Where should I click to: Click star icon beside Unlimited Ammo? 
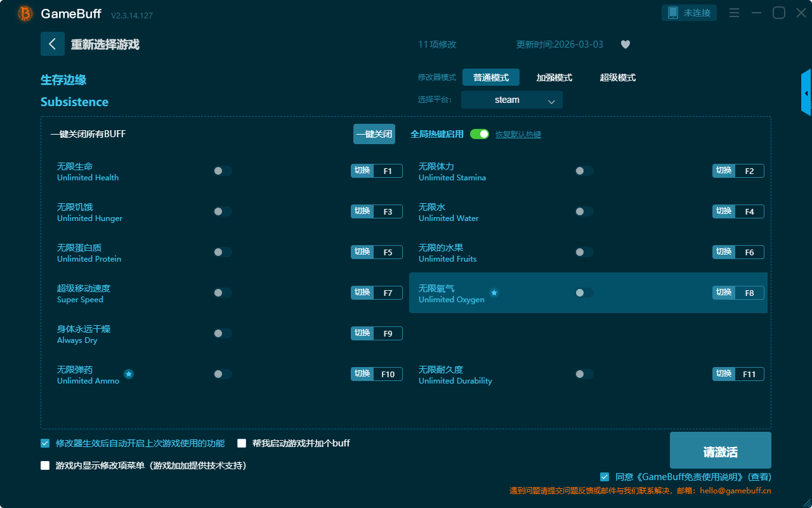(129, 374)
